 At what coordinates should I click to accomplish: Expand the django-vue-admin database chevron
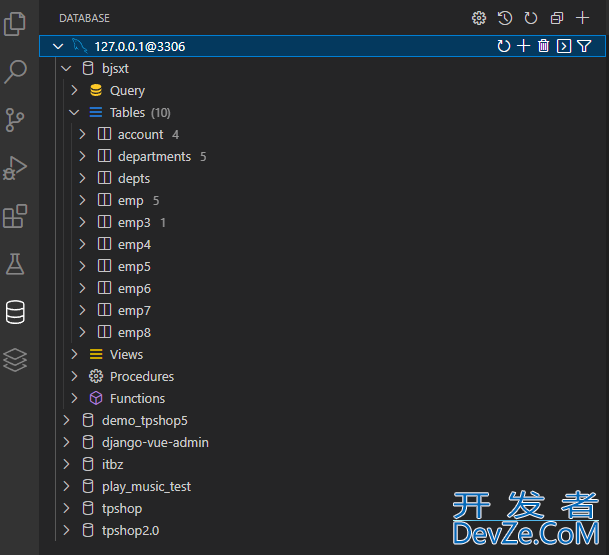tap(66, 442)
